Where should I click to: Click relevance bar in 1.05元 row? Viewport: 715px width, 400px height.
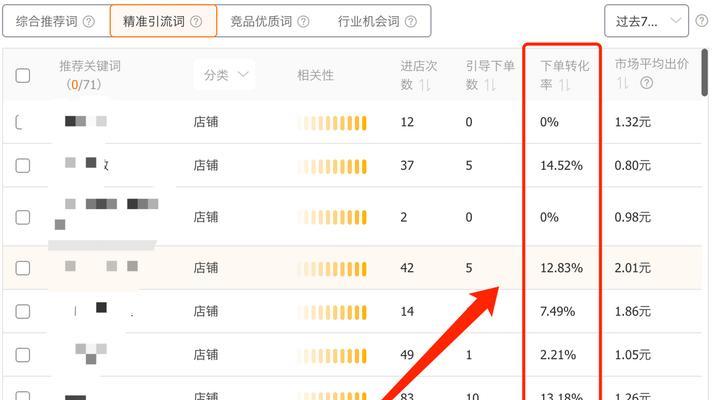(x=332, y=356)
